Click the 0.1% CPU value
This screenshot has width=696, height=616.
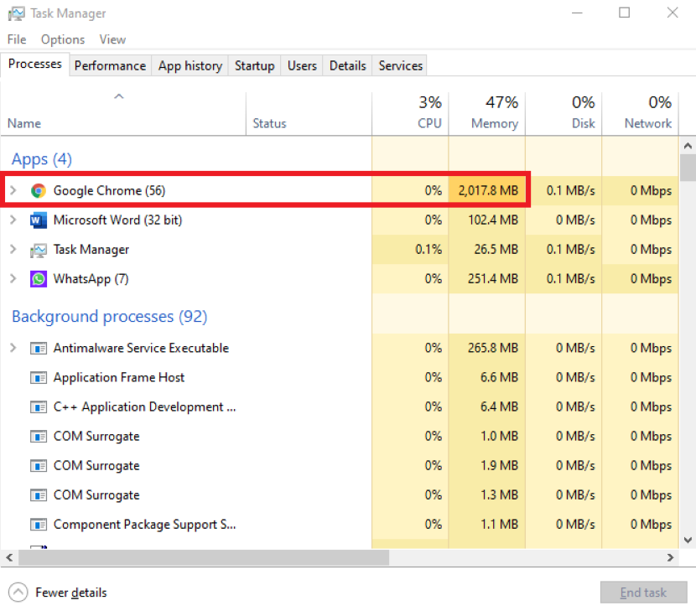tap(429, 250)
